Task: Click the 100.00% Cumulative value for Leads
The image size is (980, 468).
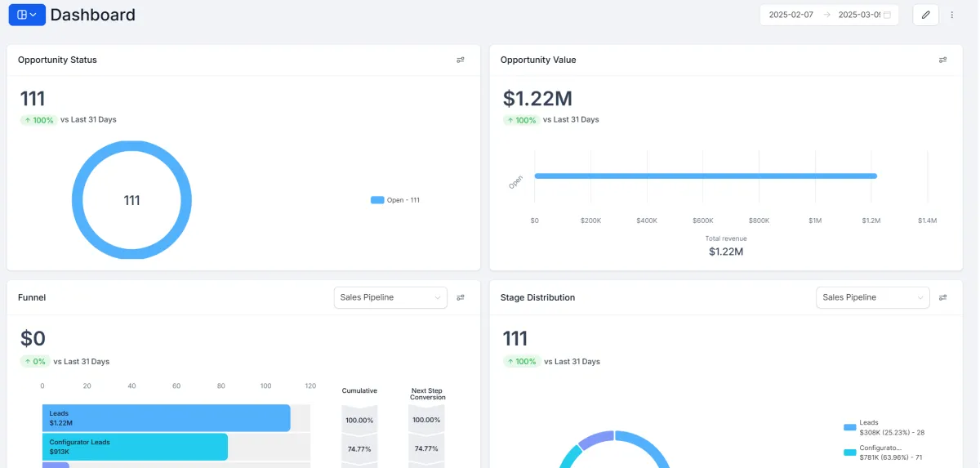Action: [359, 420]
